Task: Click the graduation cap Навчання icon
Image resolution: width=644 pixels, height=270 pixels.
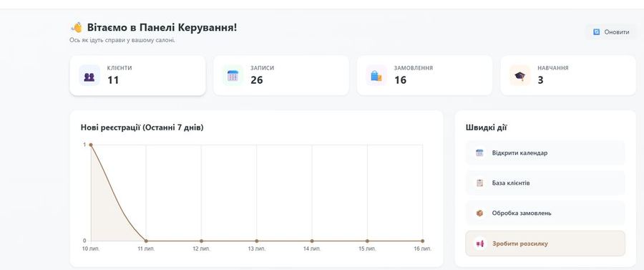Action: tap(520, 76)
